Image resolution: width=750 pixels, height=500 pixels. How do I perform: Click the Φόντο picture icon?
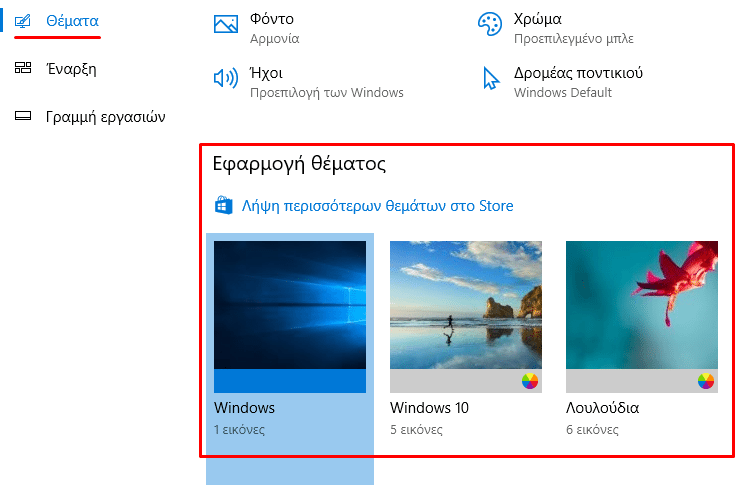[226, 24]
